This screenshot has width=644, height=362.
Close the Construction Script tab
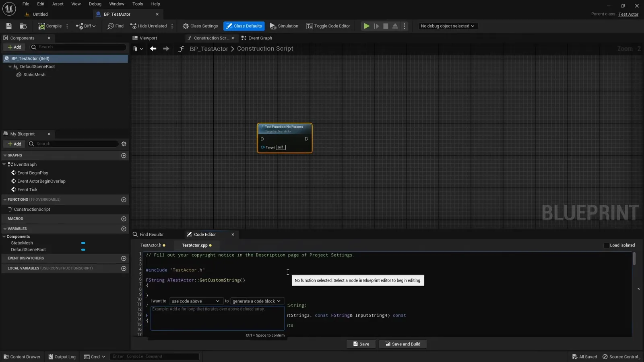[233, 38]
